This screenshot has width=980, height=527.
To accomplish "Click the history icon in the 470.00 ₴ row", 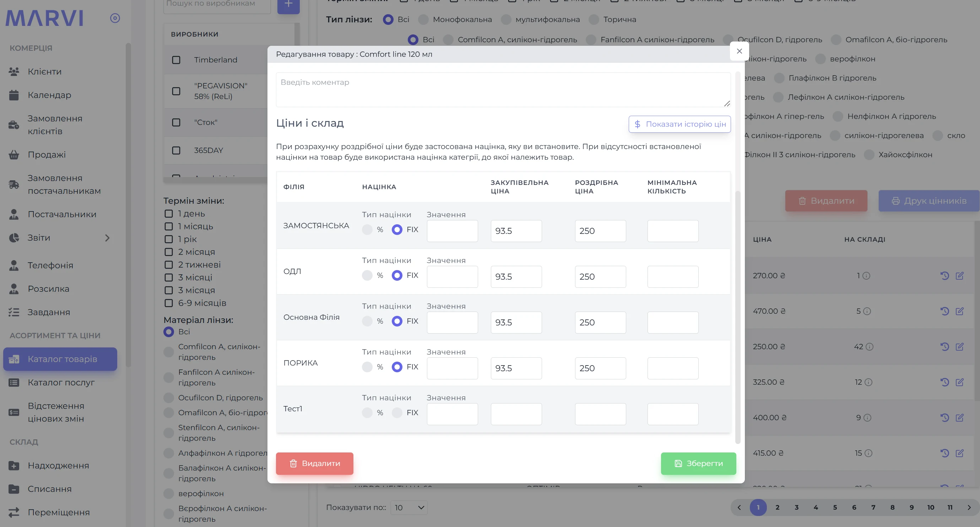I will (944, 311).
